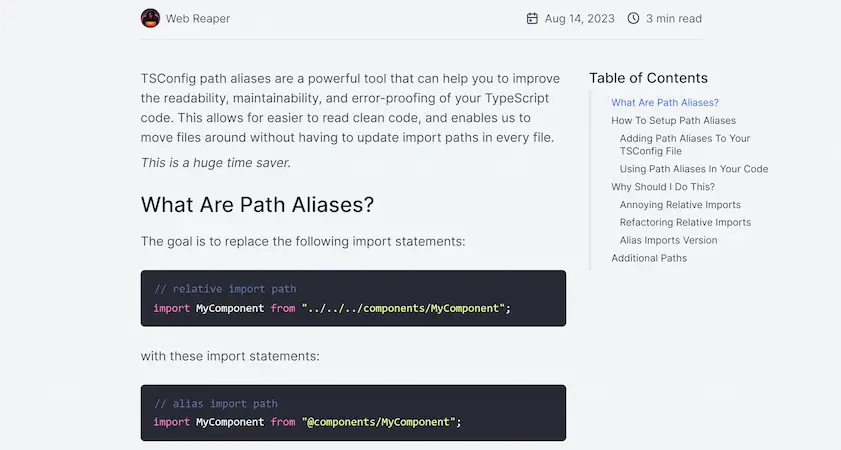The image size is (841, 450).
Task: Jump to Annoying Relative Imports
Action: 680,205
